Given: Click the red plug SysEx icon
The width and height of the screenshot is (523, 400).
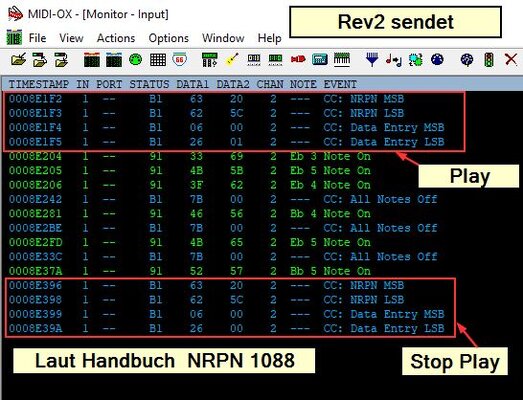Looking at the screenshot, I should click(298, 59).
